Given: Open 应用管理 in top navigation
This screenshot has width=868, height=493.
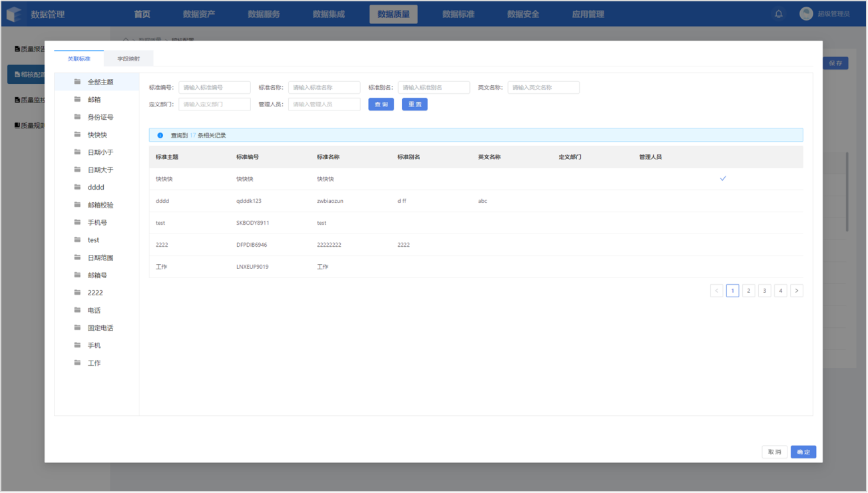Looking at the screenshot, I should click(588, 14).
